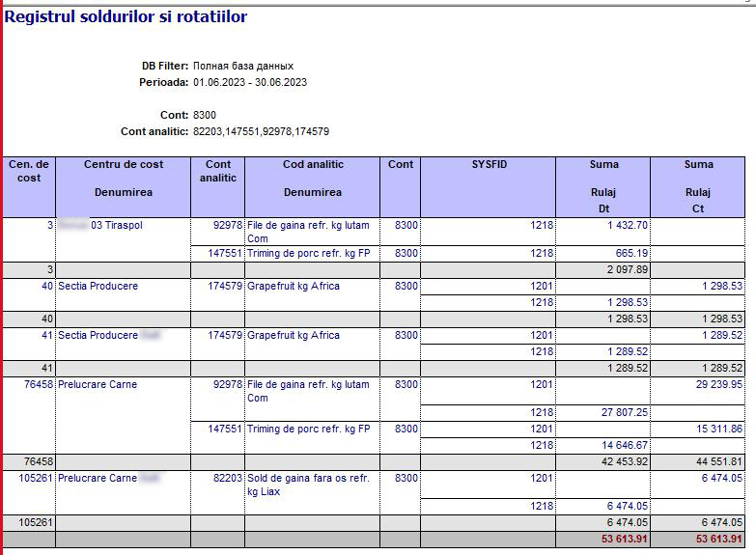The height and width of the screenshot is (555, 756).
Task: Click the grand total debit 53 613.91
Action: (x=625, y=539)
